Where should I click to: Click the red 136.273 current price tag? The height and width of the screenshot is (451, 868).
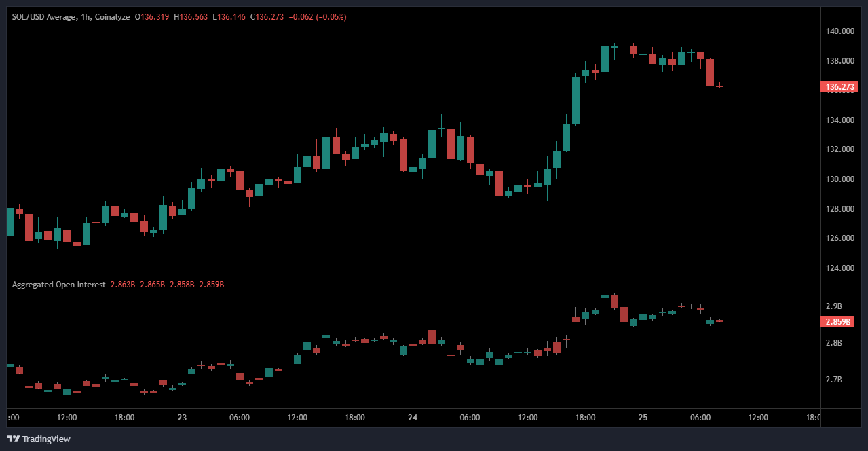click(840, 87)
